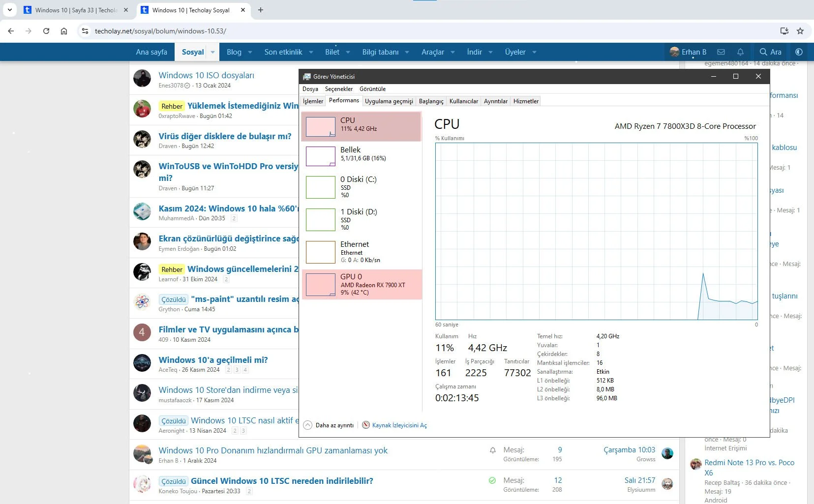
Task: Bookmark this page with star icon
Action: click(800, 31)
